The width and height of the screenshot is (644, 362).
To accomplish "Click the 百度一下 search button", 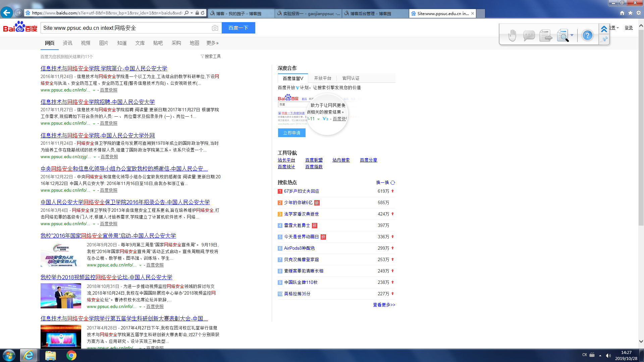I will click(238, 28).
